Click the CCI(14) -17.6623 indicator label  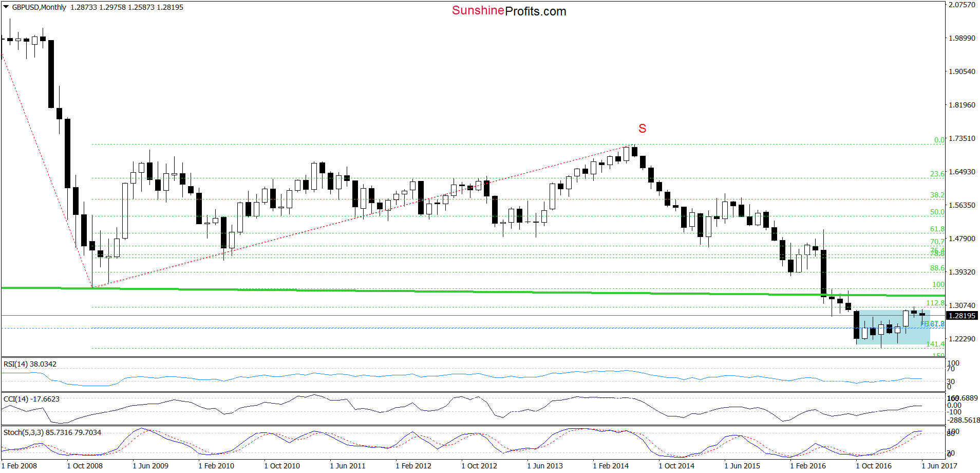tap(31, 399)
